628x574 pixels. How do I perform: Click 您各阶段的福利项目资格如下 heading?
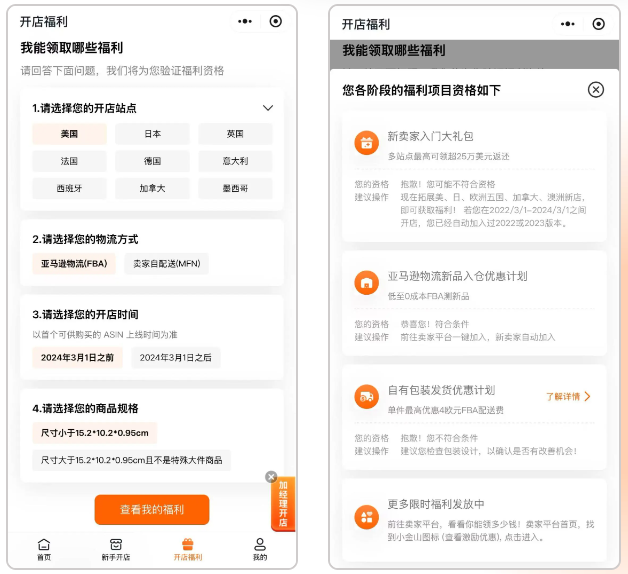(x=421, y=90)
